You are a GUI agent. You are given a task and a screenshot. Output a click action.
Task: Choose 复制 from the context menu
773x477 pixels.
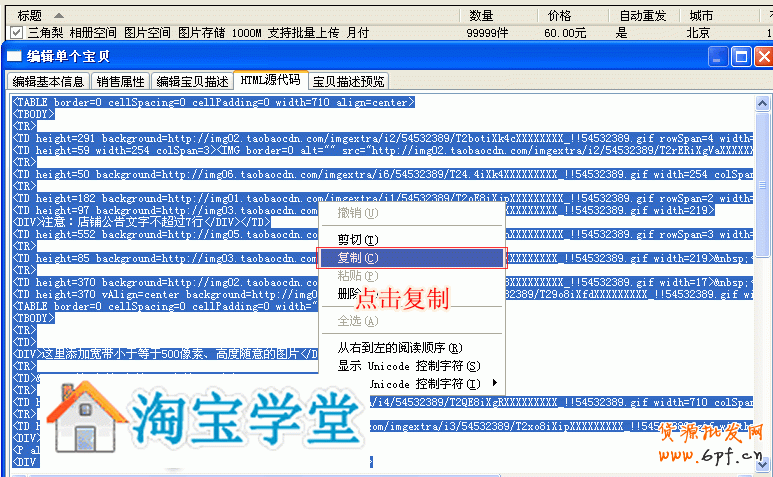pyautogui.click(x=410, y=258)
